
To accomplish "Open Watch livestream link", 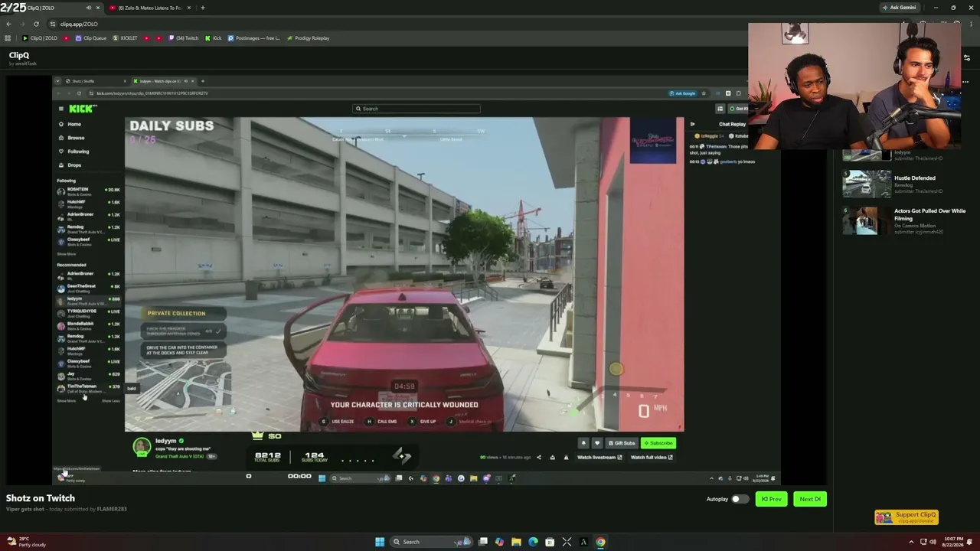I will point(599,458).
